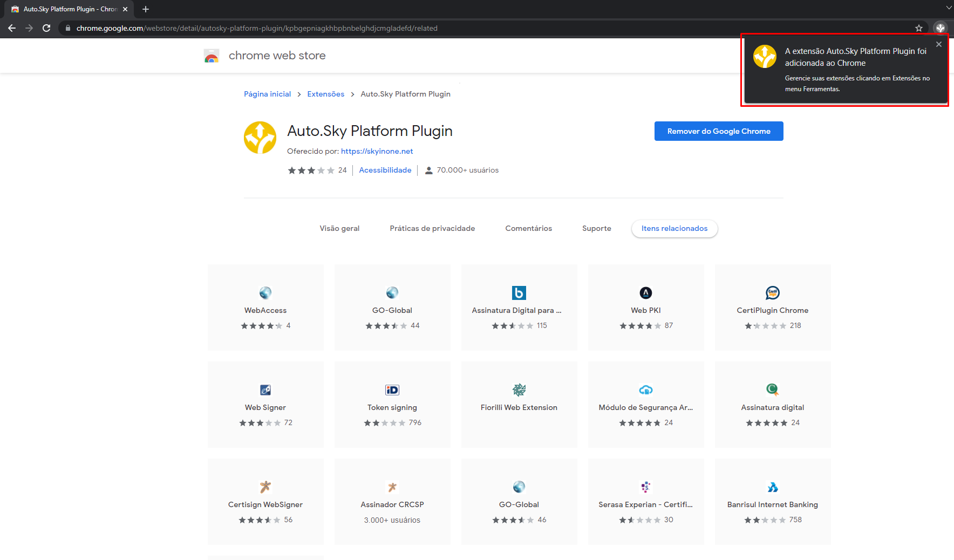Click the browser forward arrow
Viewport: 954px width, 560px height.
pos(29,28)
